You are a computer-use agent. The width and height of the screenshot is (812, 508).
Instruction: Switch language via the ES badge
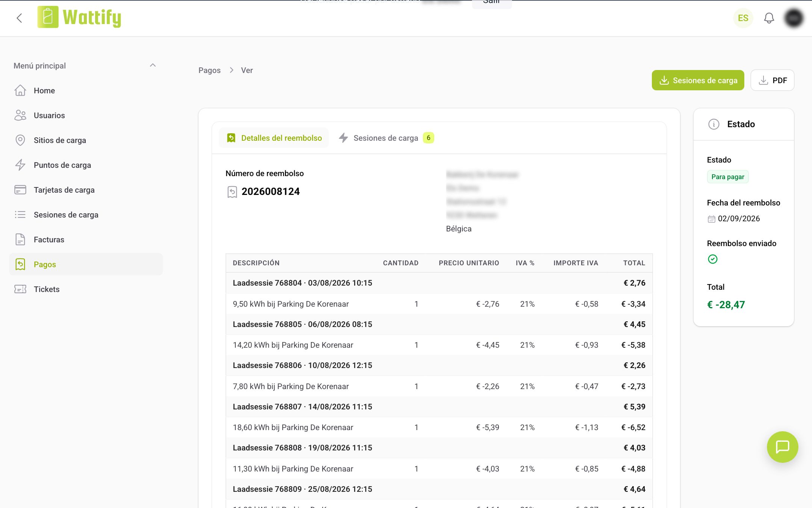point(743,18)
